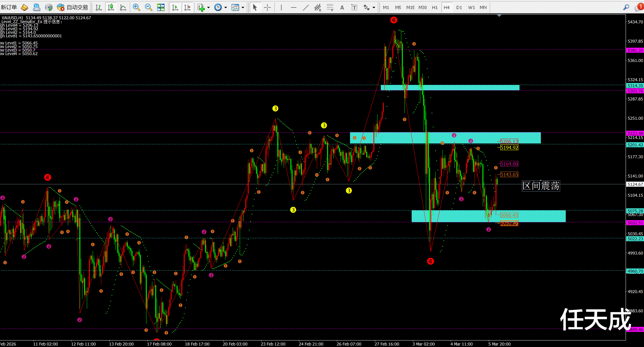Switch to the D1 timeframe
The width and height of the screenshot is (644, 347).
[459, 7]
